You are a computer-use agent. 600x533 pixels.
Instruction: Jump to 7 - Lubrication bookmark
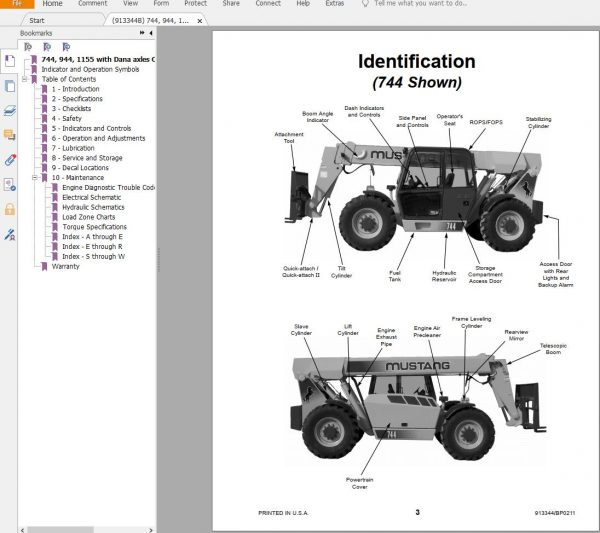pos(73,148)
